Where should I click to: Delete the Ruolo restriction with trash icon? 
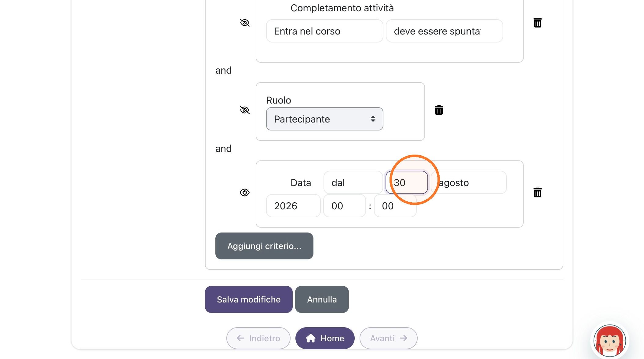point(439,110)
